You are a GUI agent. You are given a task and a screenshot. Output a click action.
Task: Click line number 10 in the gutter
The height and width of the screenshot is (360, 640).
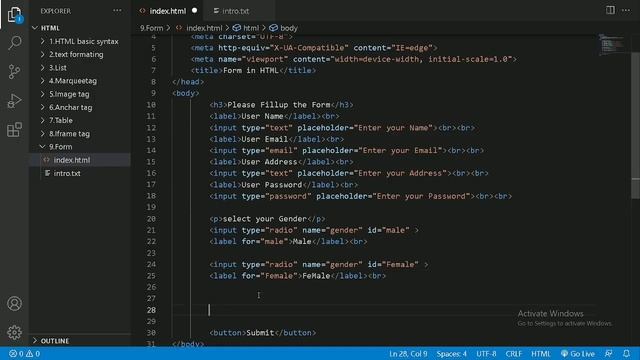click(x=151, y=105)
